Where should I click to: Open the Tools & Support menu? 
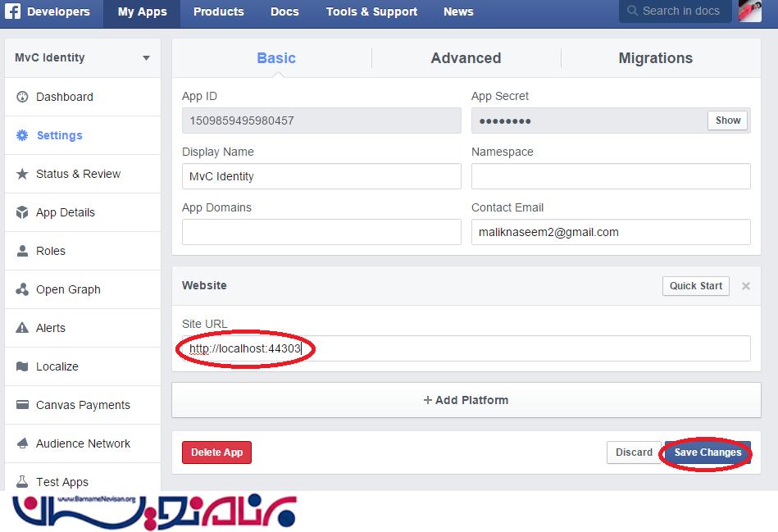click(371, 12)
